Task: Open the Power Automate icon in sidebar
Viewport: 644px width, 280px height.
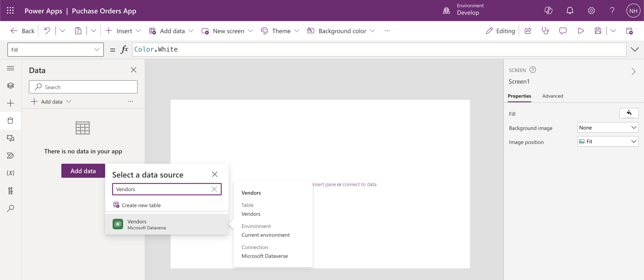Action: coord(11,156)
